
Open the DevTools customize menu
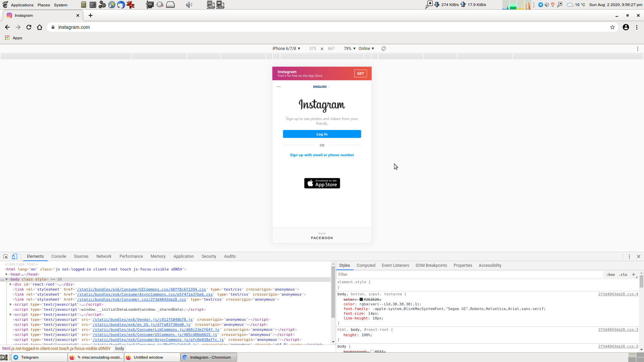[629, 256]
